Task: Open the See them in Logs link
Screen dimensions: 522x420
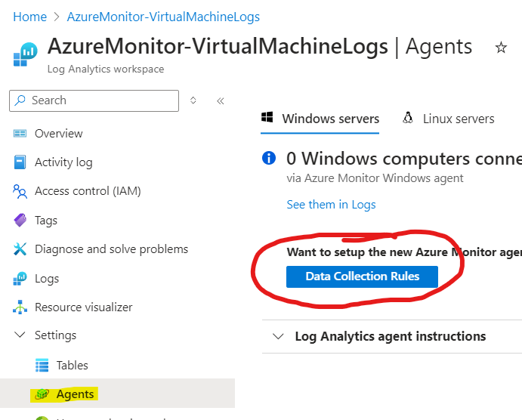Action: (x=331, y=204)
